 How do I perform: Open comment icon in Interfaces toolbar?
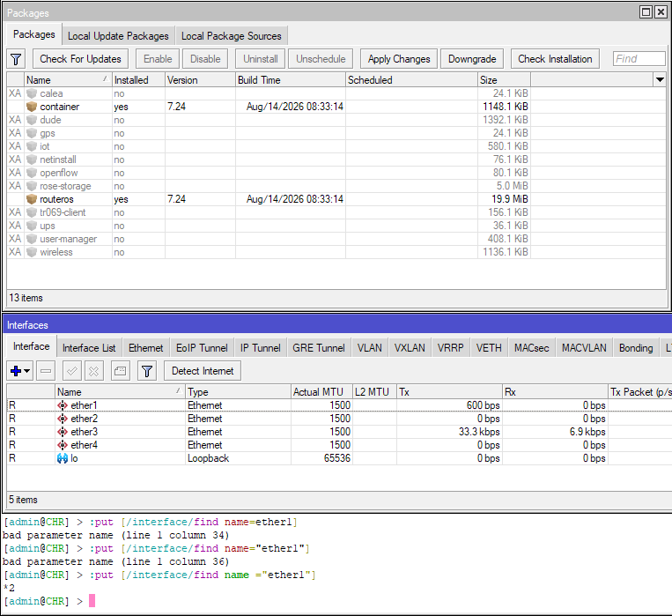pyautogui.click(x=121, y=371)
